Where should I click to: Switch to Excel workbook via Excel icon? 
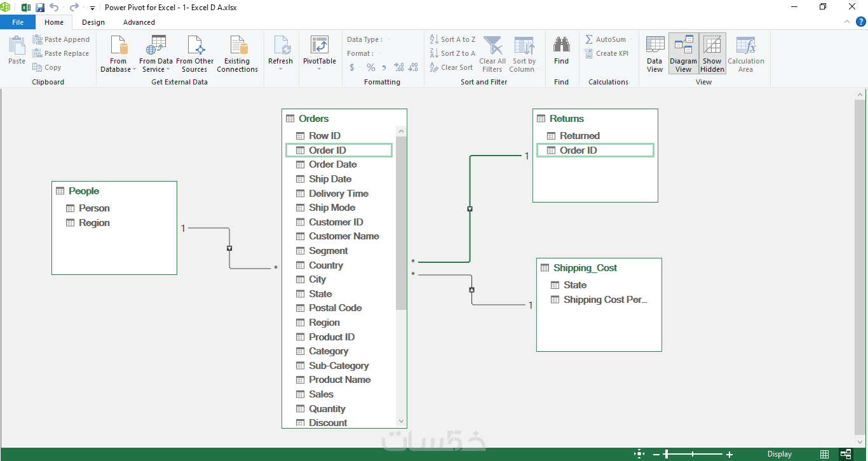pos(26,8)
